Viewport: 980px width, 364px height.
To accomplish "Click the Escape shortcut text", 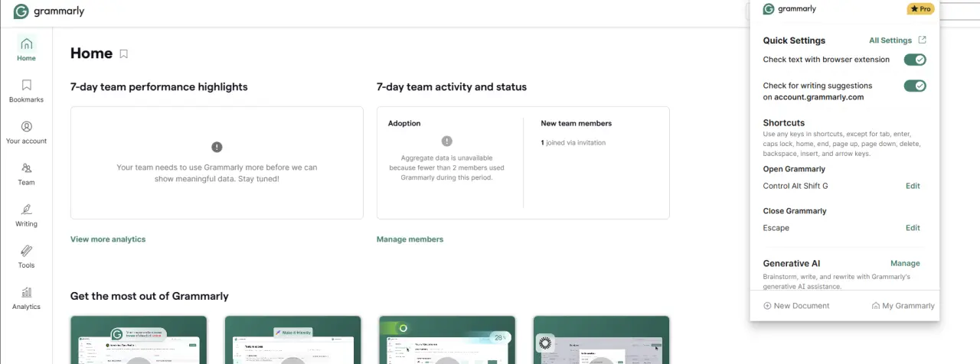I will 776,228.
